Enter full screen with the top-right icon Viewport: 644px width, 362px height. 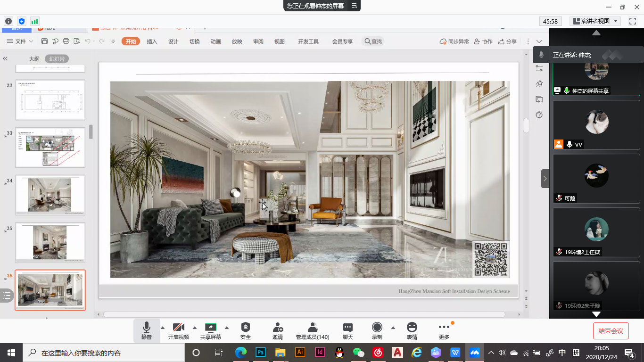(x=633, y=21)
